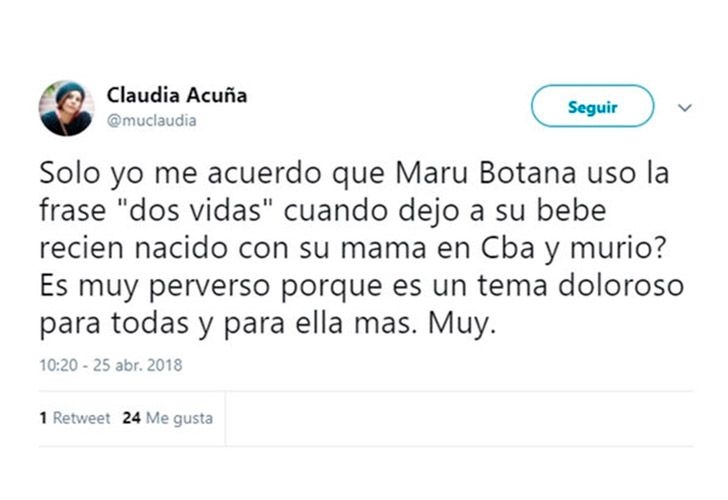728x500 pixels.
Task: Click the bold number 24 likes count
Action: (130, 418)
